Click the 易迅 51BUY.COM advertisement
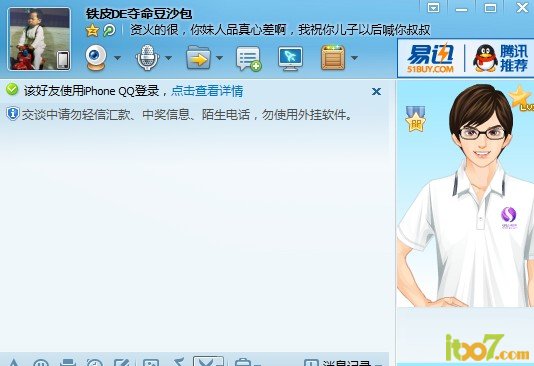The image size is (534, 366). [430, 59]
